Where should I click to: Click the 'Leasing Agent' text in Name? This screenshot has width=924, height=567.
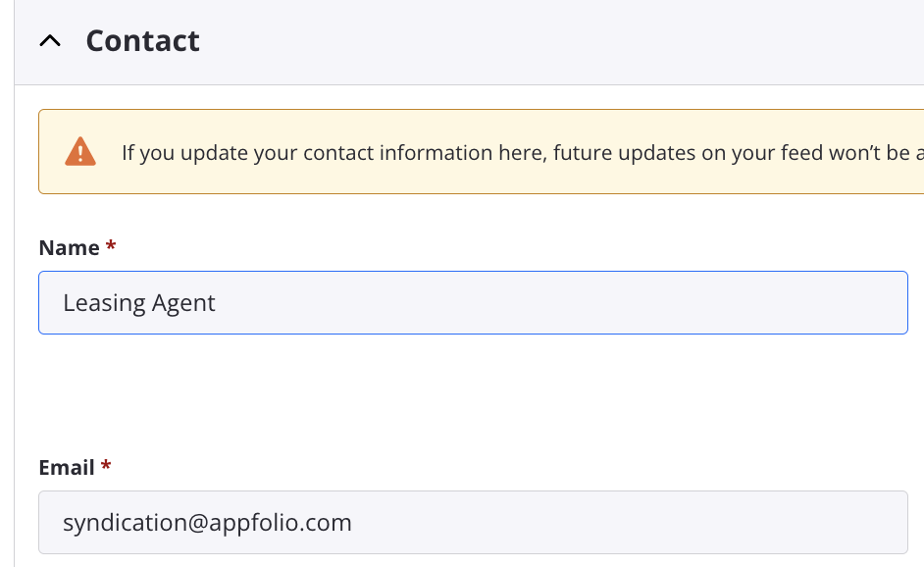[139, 303]
